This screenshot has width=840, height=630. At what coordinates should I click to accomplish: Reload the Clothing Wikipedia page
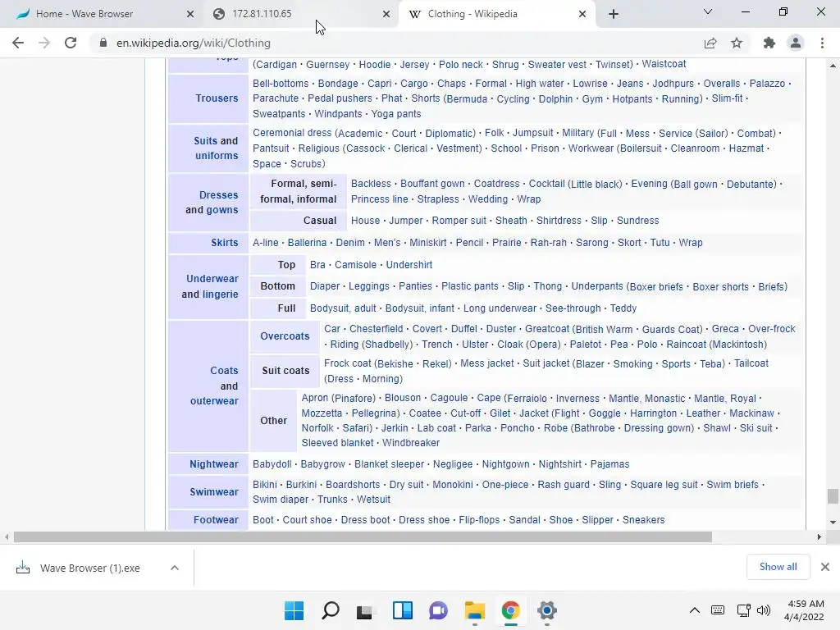point(71,43)
